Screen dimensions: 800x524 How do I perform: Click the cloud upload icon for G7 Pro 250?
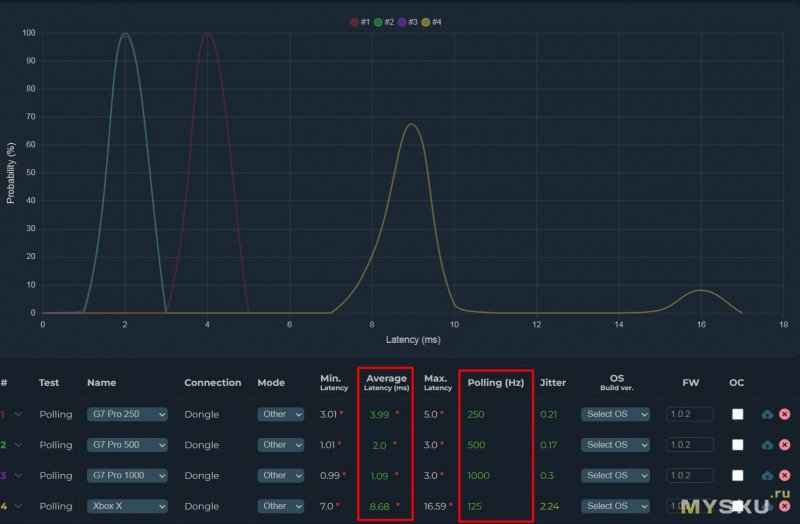click(x=767, y=414)
